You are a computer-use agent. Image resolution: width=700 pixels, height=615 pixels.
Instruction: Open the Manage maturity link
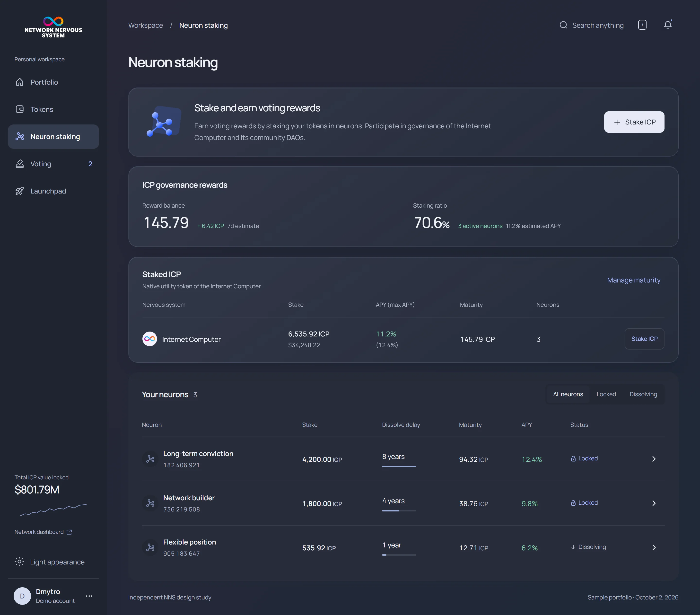coord(634,280)
